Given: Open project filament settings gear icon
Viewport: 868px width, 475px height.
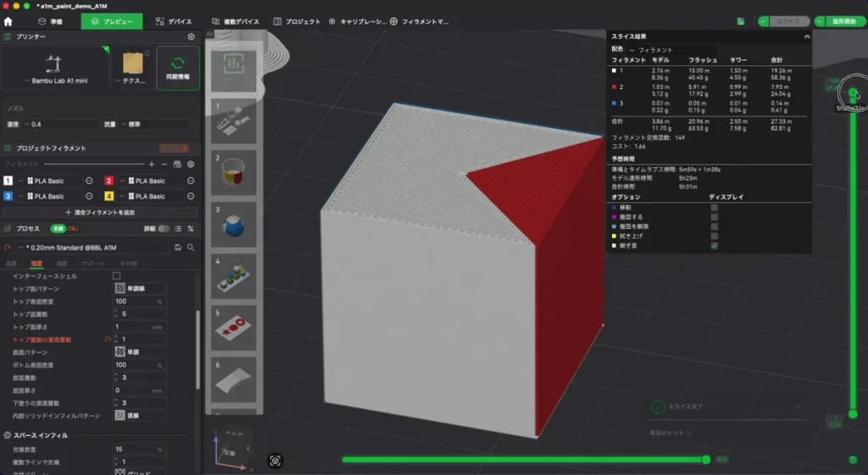Looking at the screenshot, I should [191, 165].
